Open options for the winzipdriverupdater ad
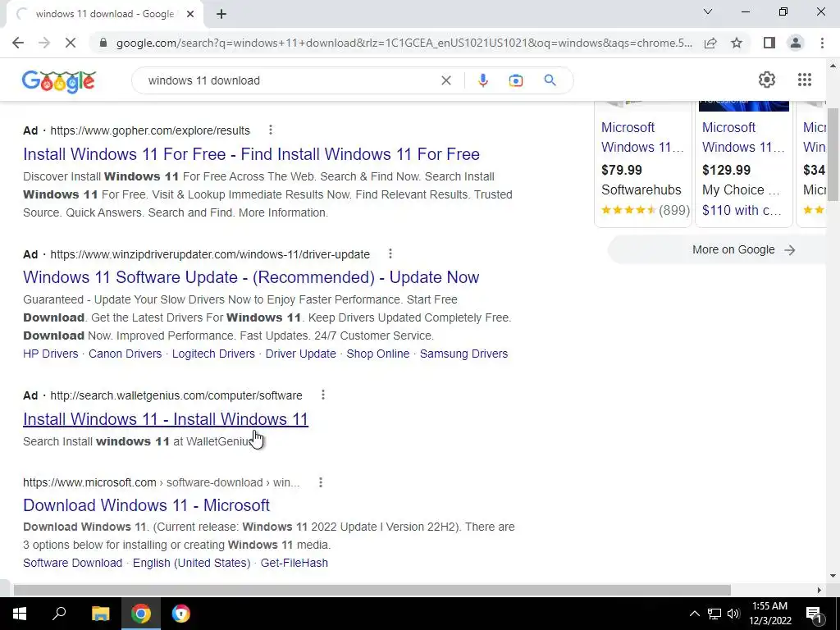 (x=390, y=253)
